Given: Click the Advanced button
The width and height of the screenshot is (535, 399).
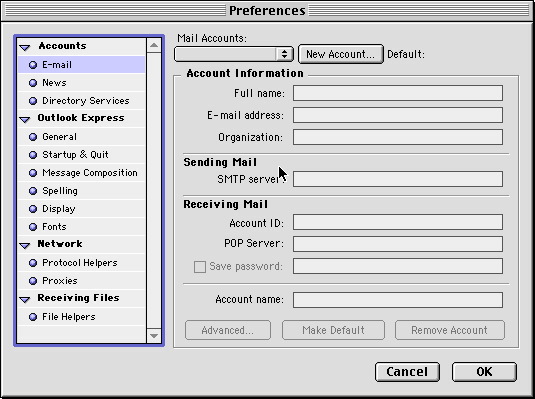Looking at the screenshot, I should click(x=228, y=330).
